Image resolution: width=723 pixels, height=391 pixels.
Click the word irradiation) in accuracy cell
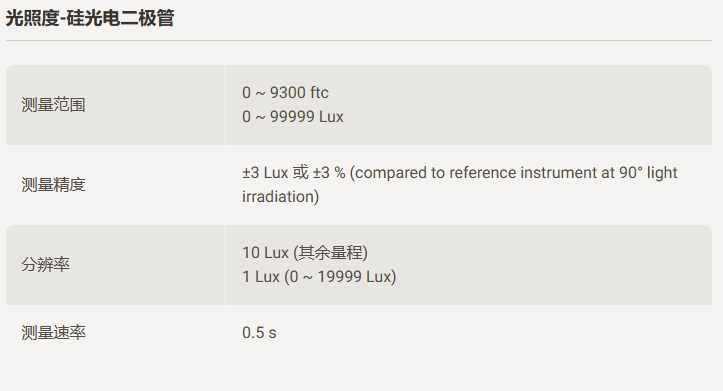[x=280, y=197]
